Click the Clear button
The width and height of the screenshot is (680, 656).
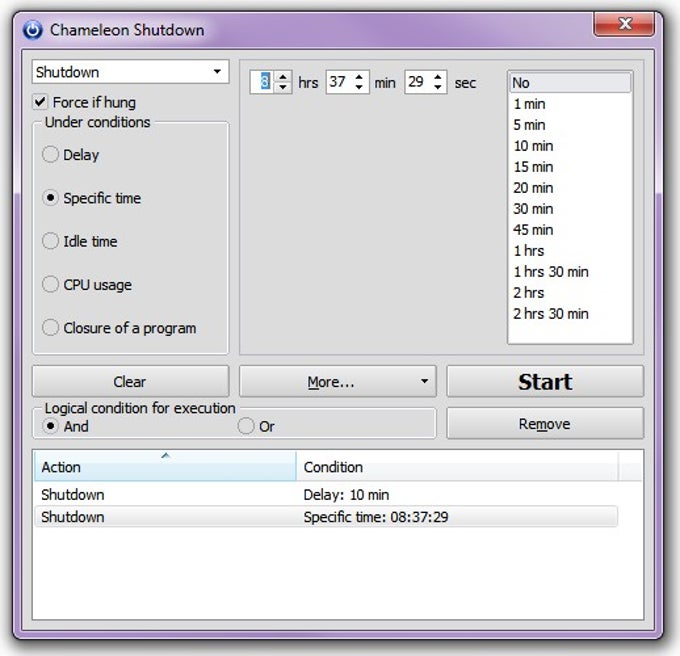130,382
